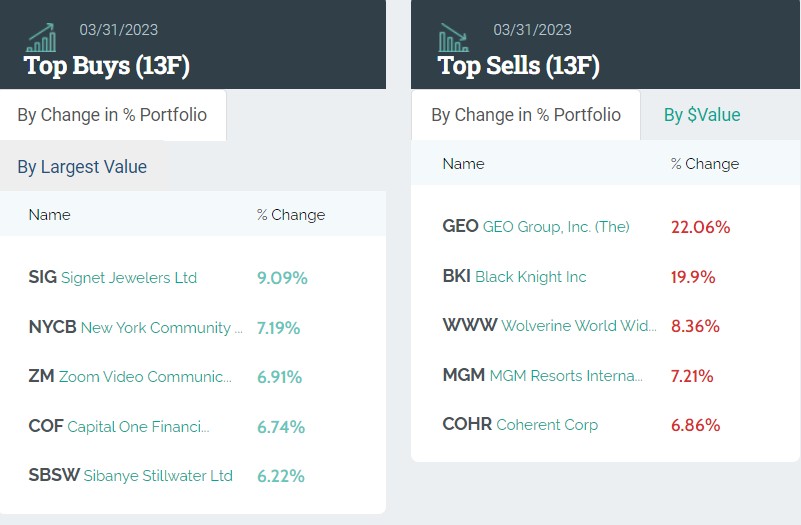Screen dimensions: 801x525
Task: Click the Top Sells (13F) heading
Action: coord(518,66)
